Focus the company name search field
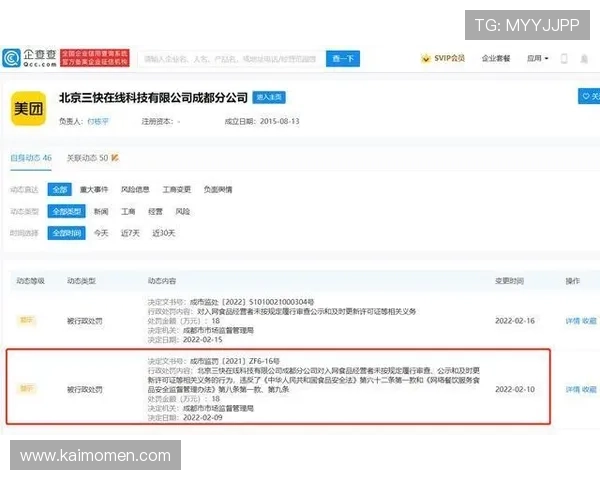The width and height of the screenshot is (600, 480). pyautogui.click(x=231, y=59)
